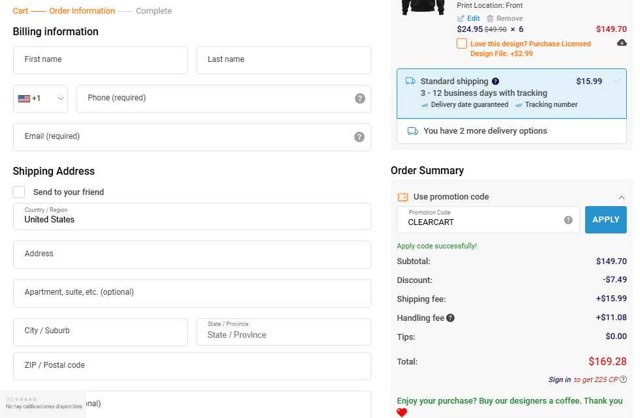The height and width of the screenshot is (418, 640).
Task: Click the Phone (required) field
Action: tap(224, 98)
